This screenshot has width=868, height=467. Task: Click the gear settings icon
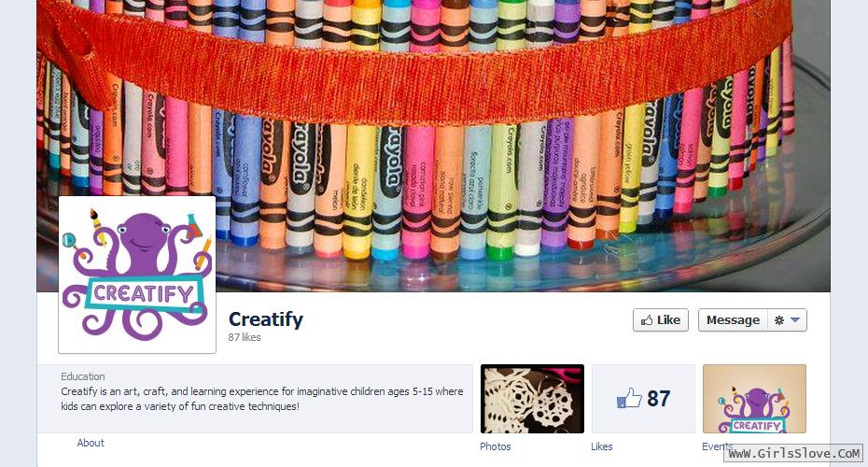coord(779,320)
